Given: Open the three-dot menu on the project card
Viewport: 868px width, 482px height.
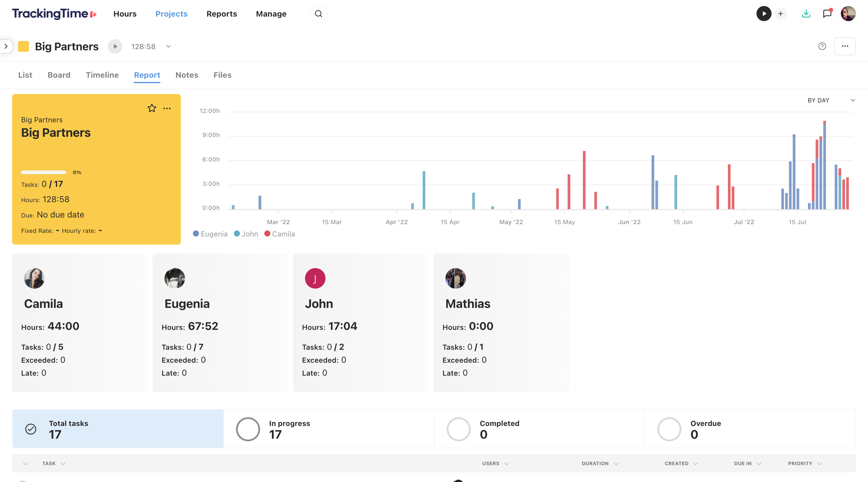Looking at the screenshot, I should click(x=167, y=108).
